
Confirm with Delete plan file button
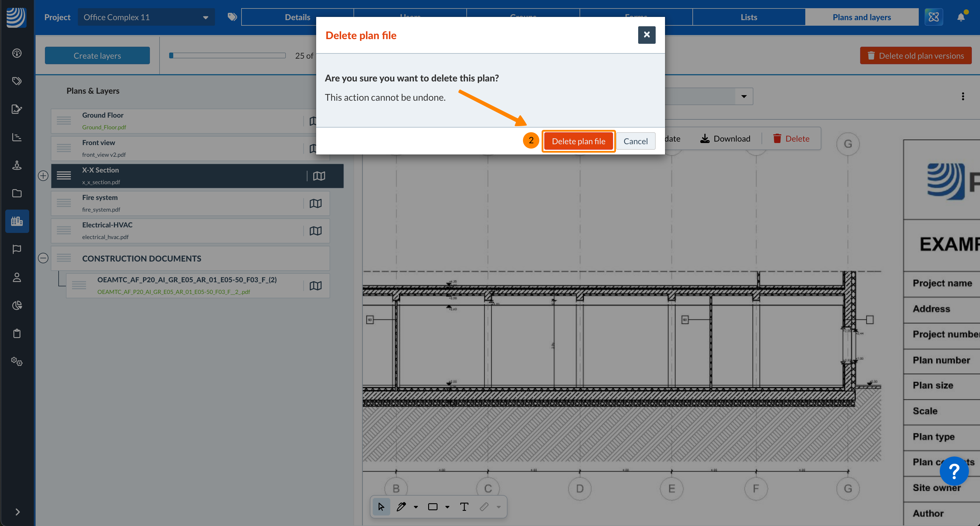coord(578,141)
